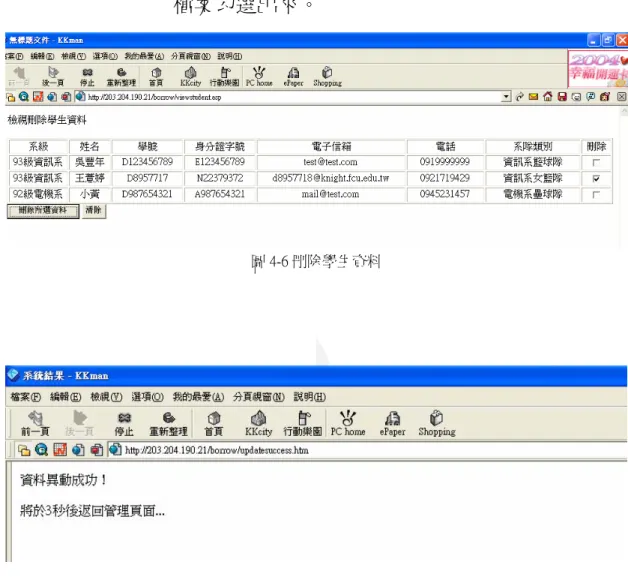This screenshot has width=628, height=577.
Task: Tick delete checkbox for 吳豐年 row
Action: pyautogui.click(x=596, y=162)
